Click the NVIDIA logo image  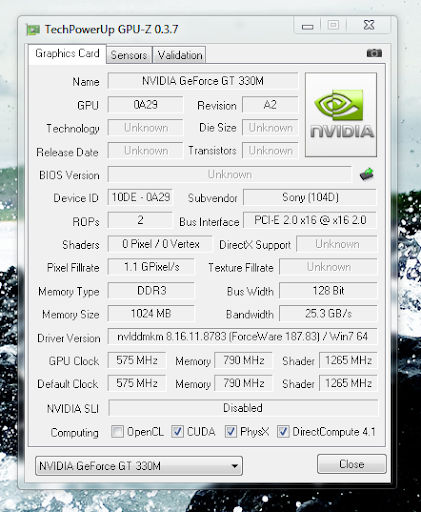coord(341,115)
